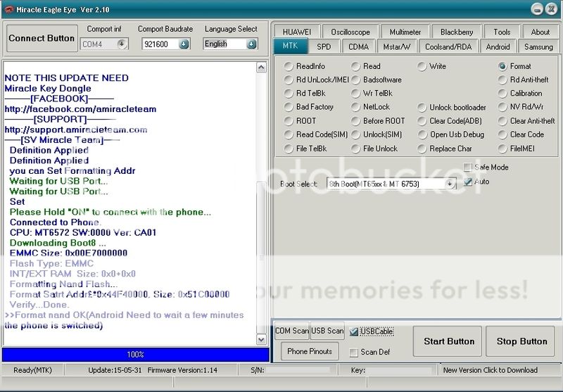This screenshot has width=563, height=392.
Task: Click the Connect Button
Action: tap(42, 38)
